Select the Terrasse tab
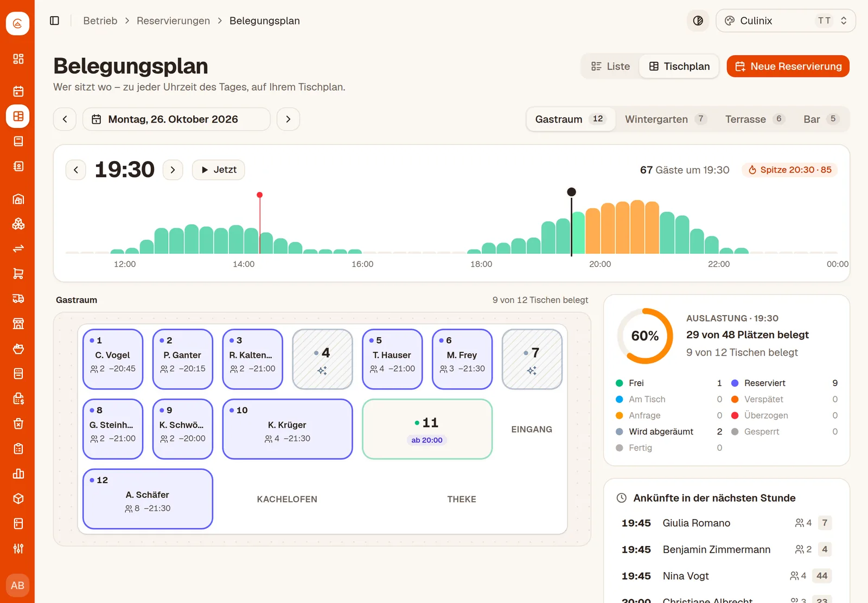 (x=755, y=119)
